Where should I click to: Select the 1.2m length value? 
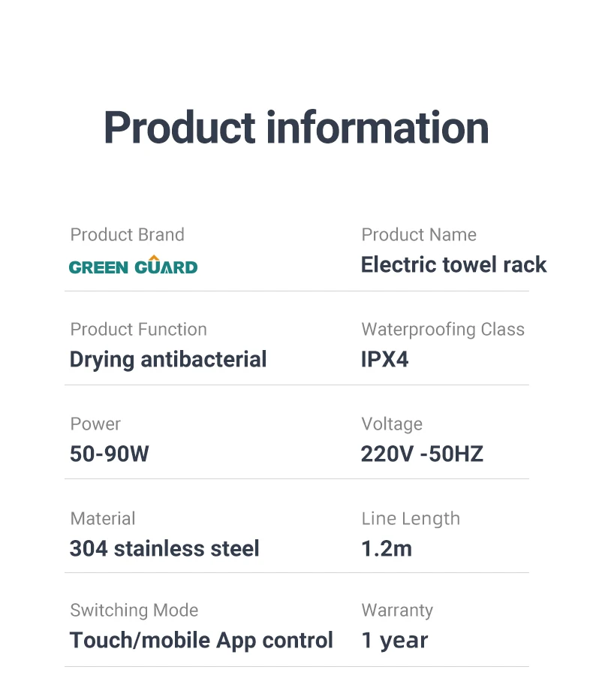coord(387,548)
